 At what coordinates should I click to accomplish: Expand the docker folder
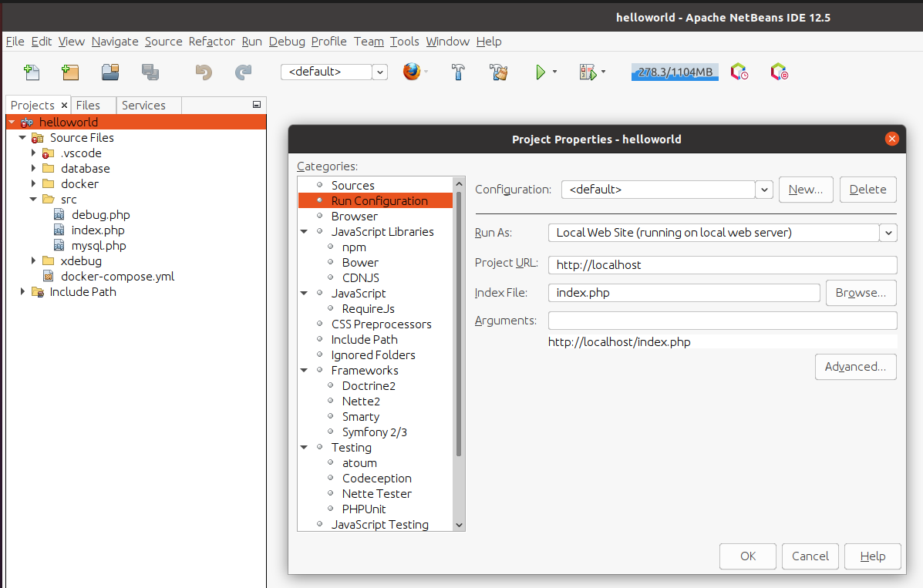coord(34,183)
